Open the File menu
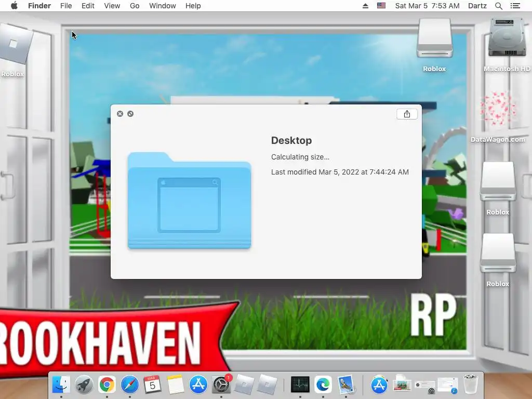Viewport: 532px width, 399px height. click(66, 6)
